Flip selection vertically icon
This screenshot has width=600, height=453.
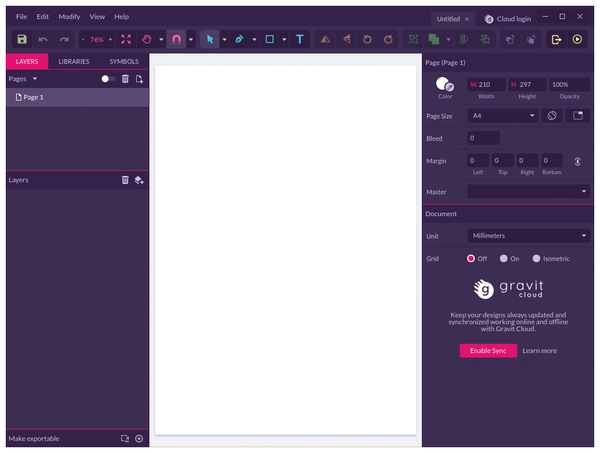(347, 39)
